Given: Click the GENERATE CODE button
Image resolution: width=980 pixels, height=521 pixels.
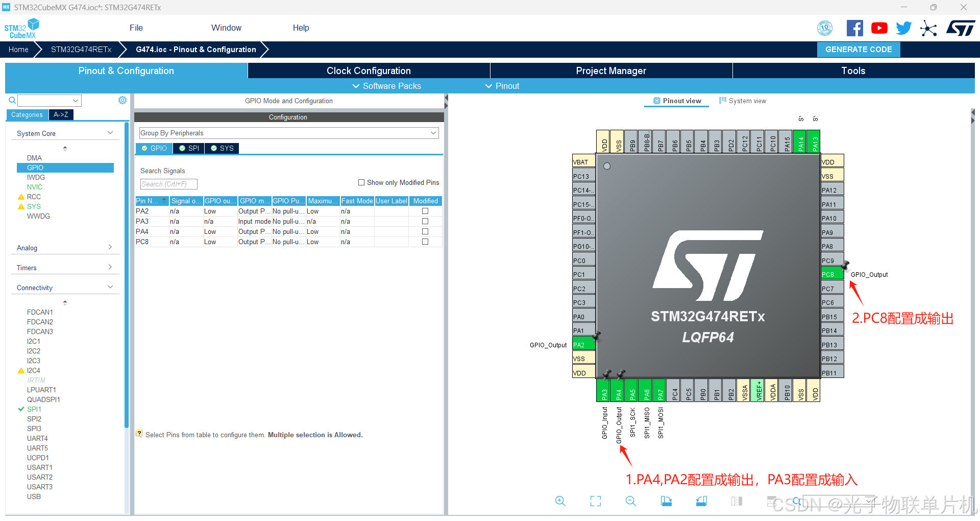Looking at the screenshot, I should 859,50.
